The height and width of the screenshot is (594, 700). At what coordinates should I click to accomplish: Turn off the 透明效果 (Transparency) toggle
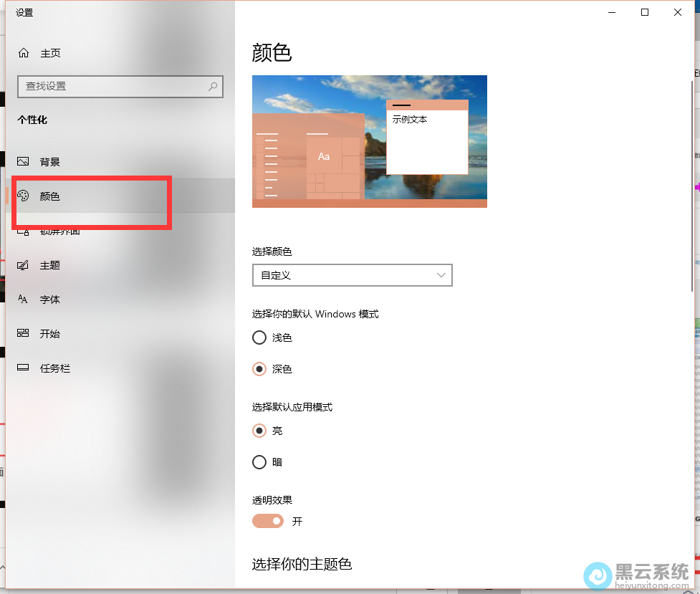click(267, 521)
